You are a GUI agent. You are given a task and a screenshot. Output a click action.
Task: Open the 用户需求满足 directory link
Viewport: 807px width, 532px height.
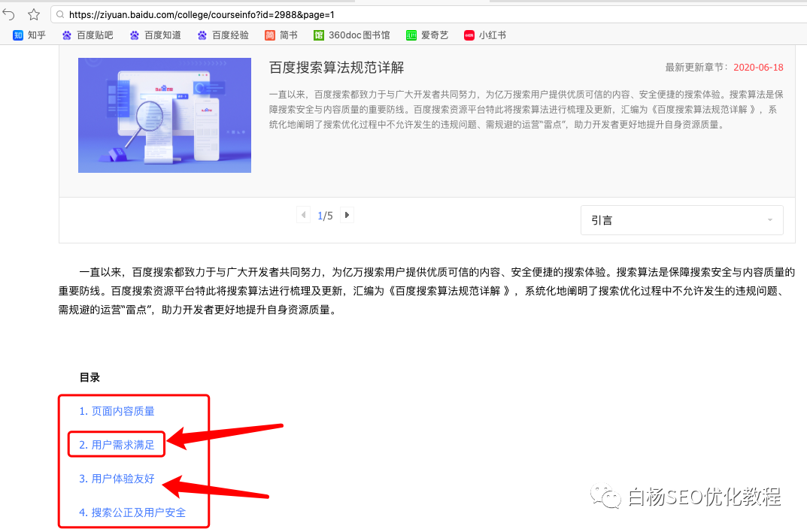[115, 444]
